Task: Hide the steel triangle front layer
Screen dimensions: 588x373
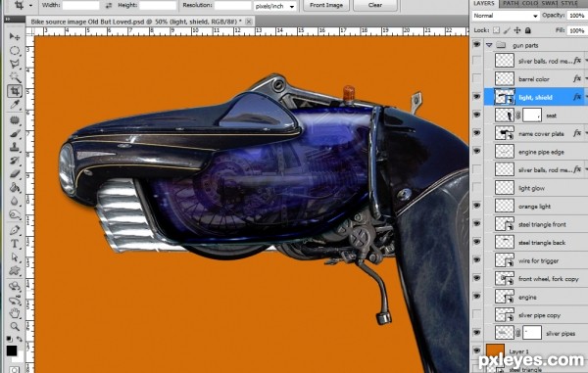Action: pyautogui.click(x=476, y=224)
